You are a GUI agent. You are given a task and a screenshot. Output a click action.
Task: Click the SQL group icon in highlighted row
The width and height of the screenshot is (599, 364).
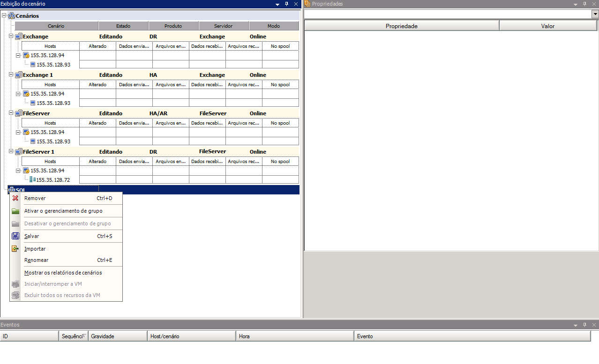pyautogui.click(x=12, y=190)
